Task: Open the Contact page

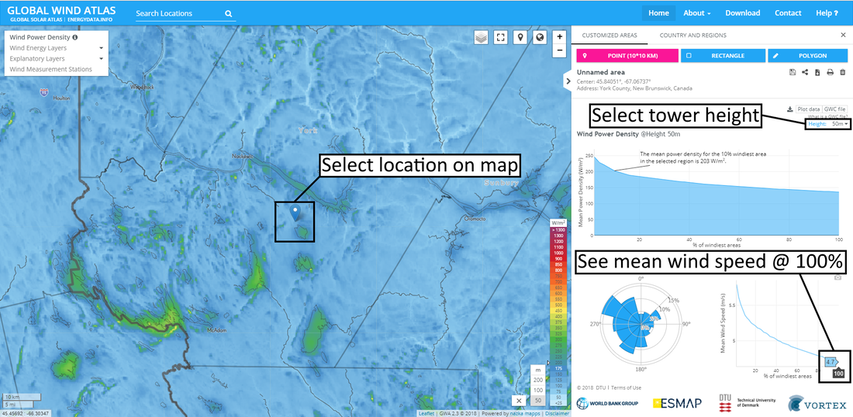Action: pos(788,13)
